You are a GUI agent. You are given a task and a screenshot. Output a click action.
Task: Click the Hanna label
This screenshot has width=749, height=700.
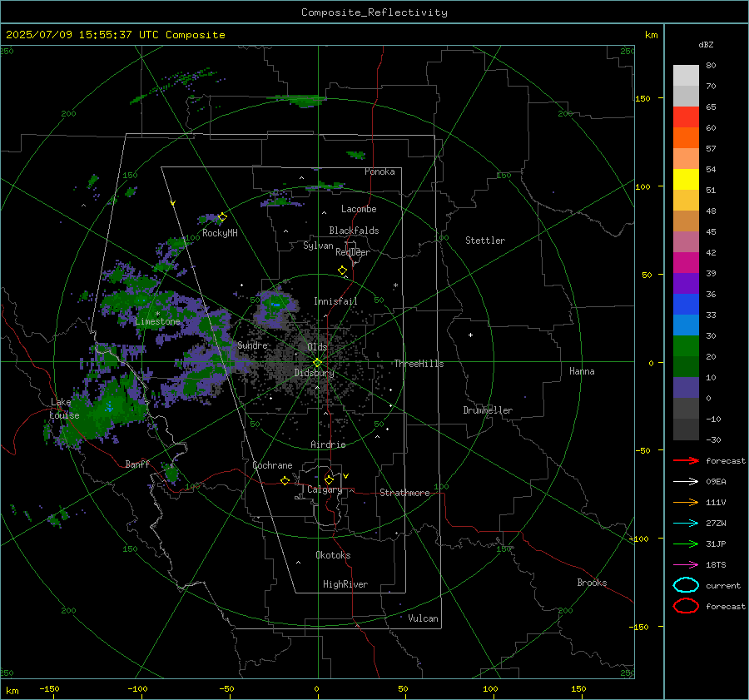[x=582, y=371]
